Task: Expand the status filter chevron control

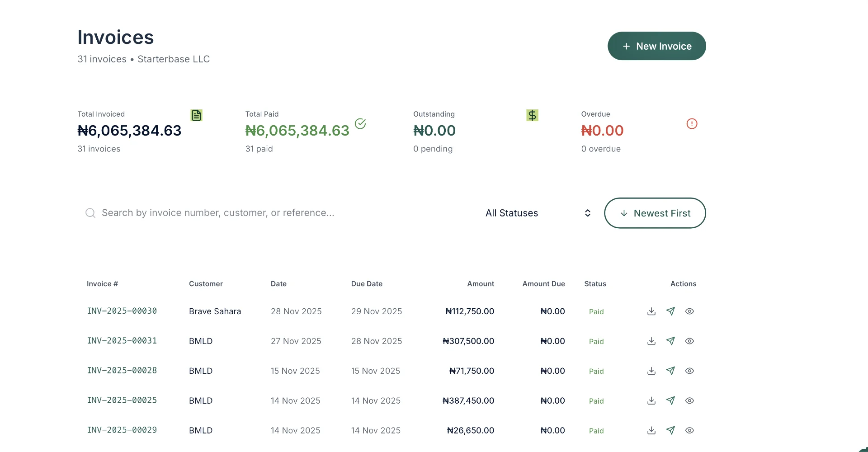Action: [x=587, y=213]
